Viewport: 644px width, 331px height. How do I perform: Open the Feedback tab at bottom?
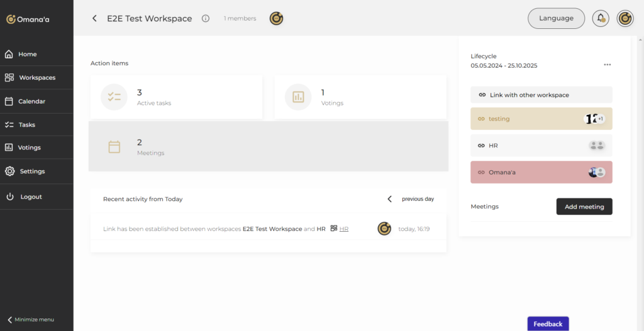(548, 324)
